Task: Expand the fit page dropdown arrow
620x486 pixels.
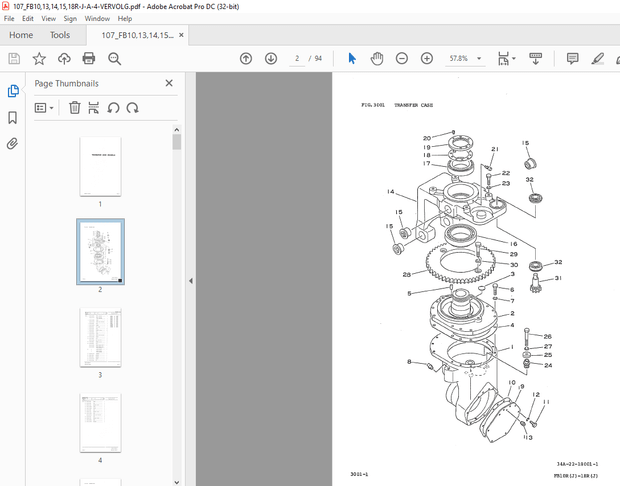Action: coord(514,59)
